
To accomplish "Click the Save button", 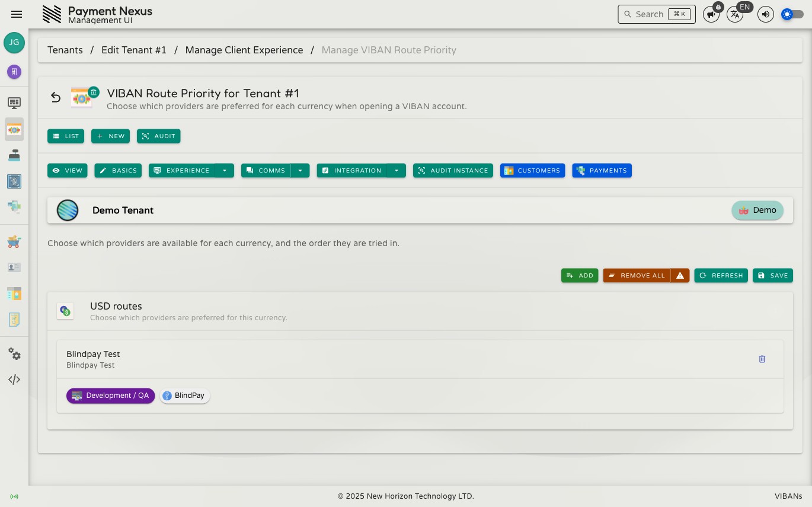I will point(773,275).
